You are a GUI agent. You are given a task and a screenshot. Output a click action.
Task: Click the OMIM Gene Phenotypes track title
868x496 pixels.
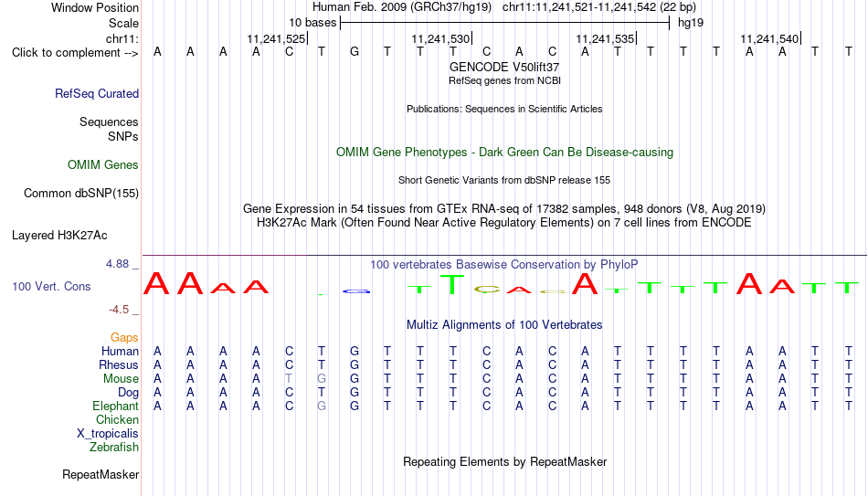pyautogui.click(x=505, y=153)
